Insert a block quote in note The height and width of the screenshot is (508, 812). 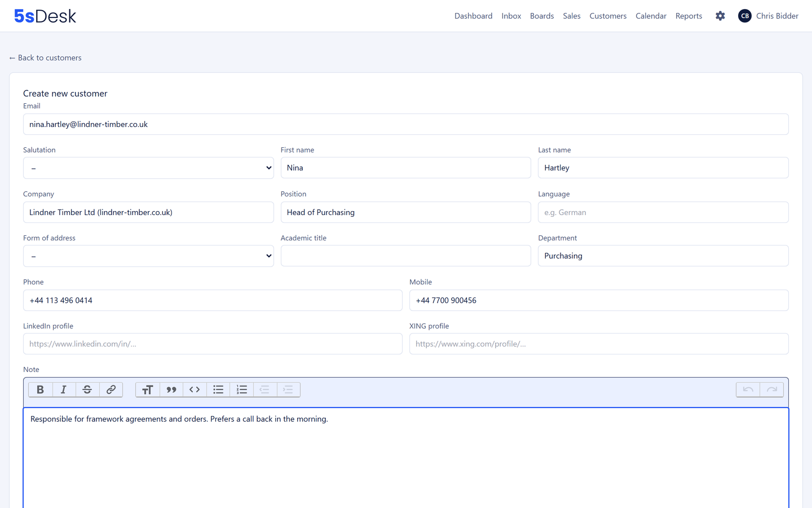[171, 389]
